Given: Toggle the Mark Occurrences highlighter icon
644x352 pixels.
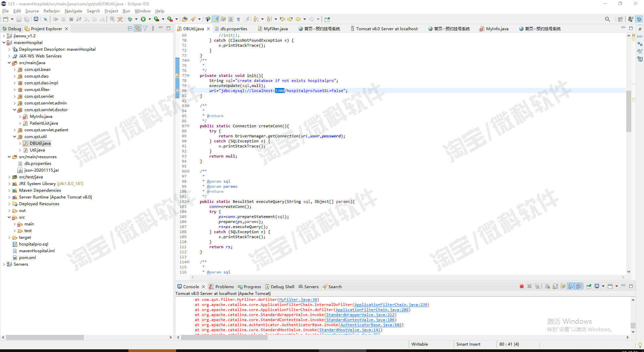Looking at the screenshot, I should (215, 19).
